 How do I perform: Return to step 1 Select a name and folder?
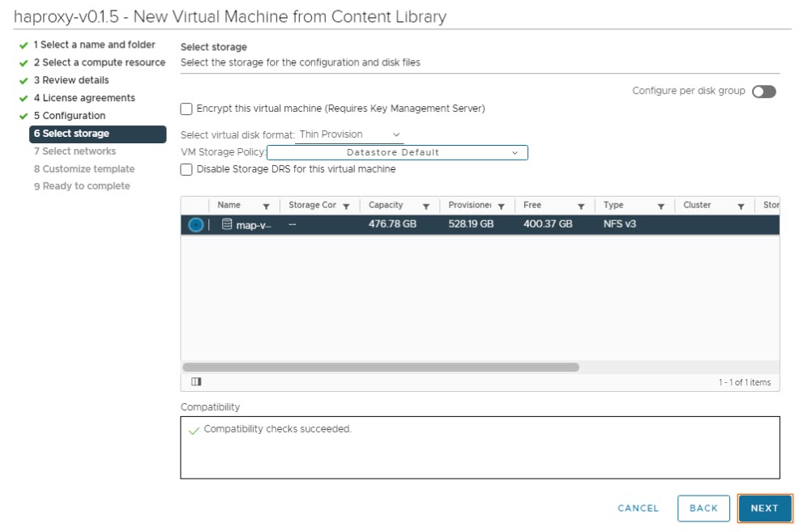pyautogui.click(x=94, y=45)
